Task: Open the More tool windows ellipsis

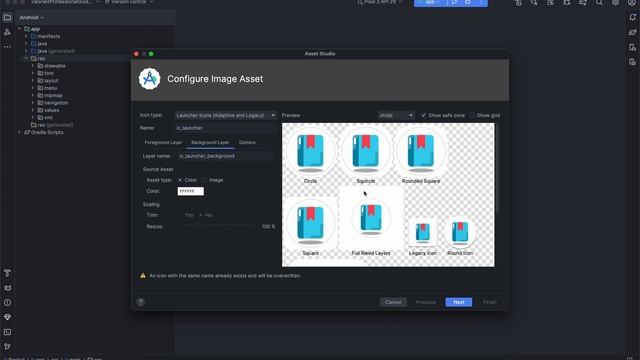Action: pyautogui.click(x=7, y=47)
